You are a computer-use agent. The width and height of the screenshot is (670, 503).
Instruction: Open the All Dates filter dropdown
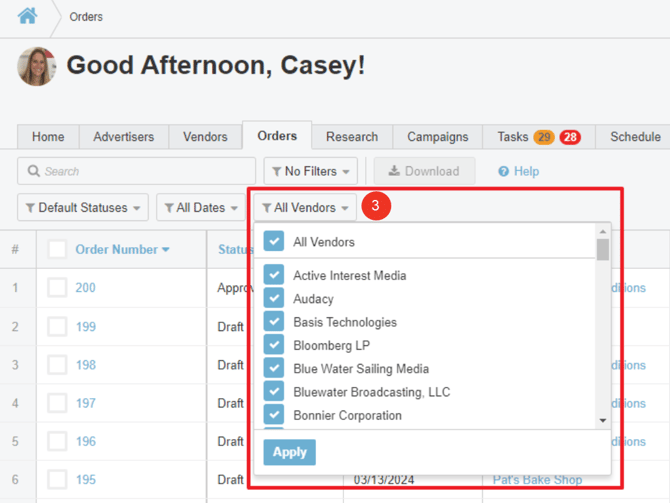[201, 208]
